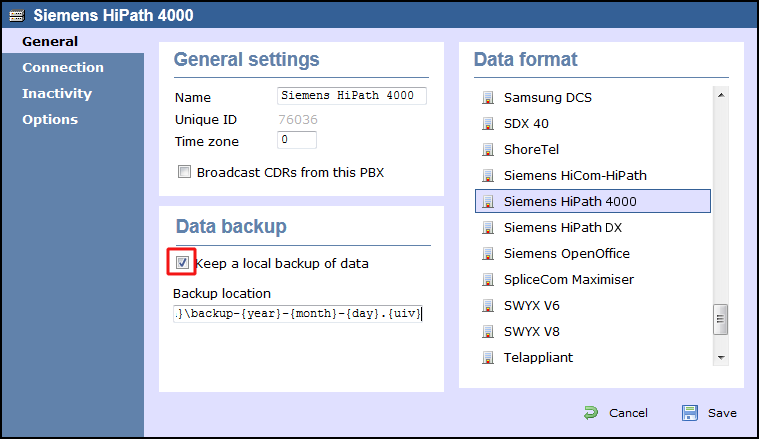Choose SWYX V8 data format

(x=593, y=332)
